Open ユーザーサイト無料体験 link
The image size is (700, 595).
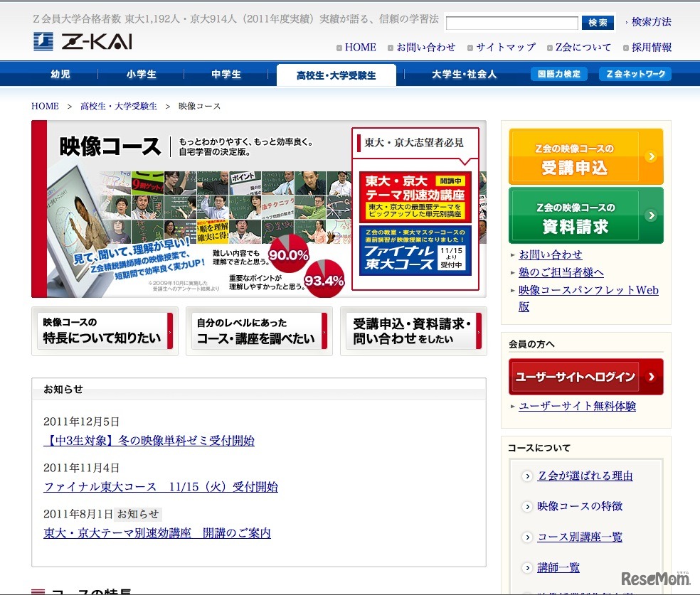577,406
